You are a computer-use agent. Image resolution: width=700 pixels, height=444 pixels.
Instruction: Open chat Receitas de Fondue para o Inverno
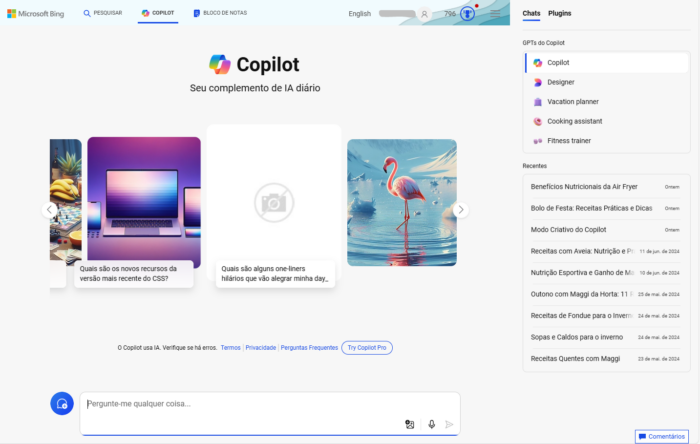(x=605, y=315)
